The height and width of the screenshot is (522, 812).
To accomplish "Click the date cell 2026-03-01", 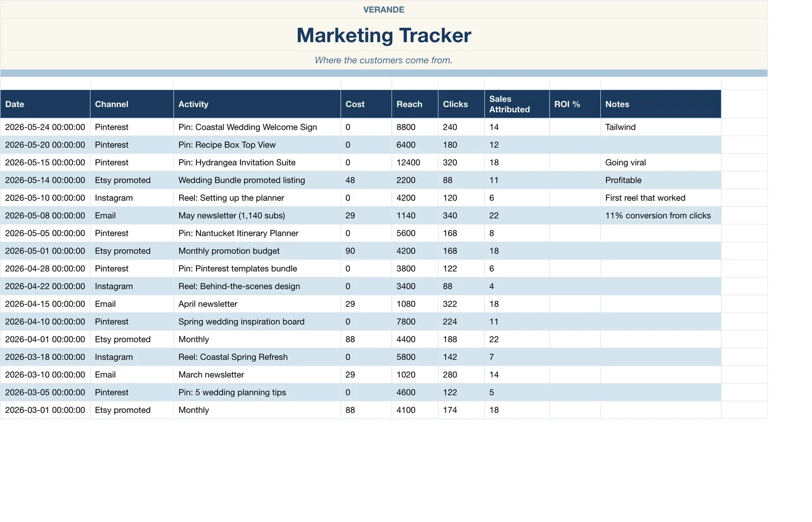I will (45, 410).
